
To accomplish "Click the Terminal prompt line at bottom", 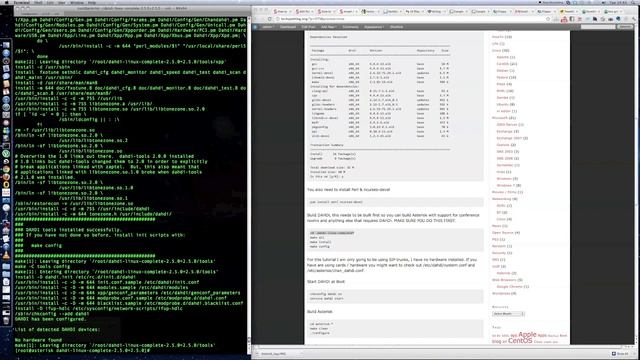I will click(x=82, y=351).
